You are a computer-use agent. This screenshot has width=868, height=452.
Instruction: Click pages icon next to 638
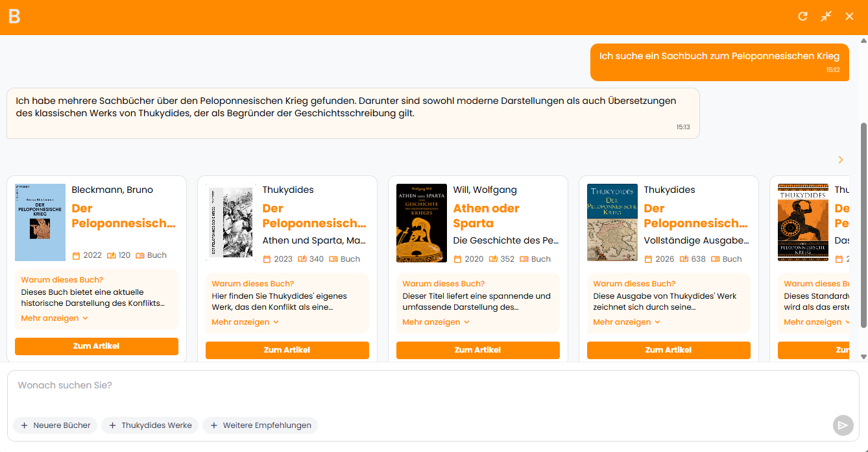pos(683,259)
